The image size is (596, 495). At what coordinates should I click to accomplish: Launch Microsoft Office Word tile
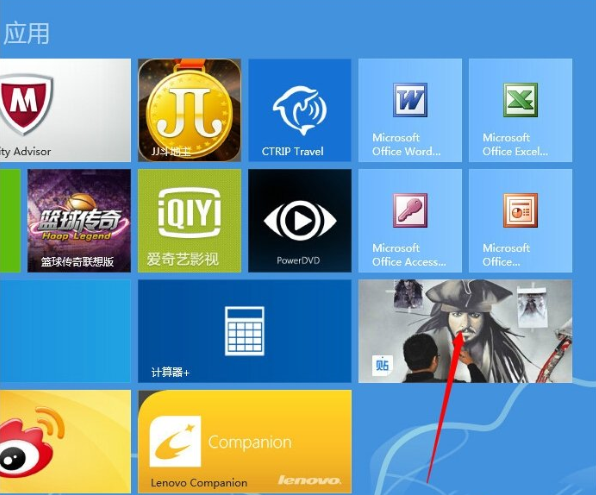click(410, 110)
